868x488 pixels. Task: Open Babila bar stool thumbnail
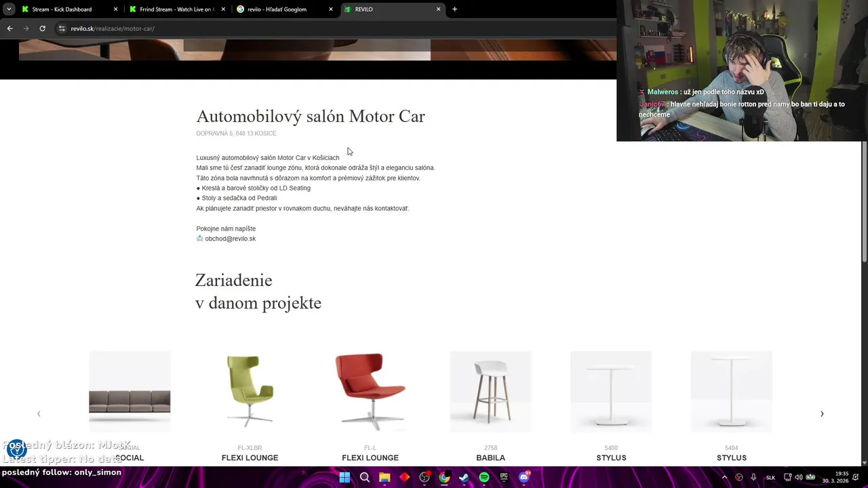(490, 392)
